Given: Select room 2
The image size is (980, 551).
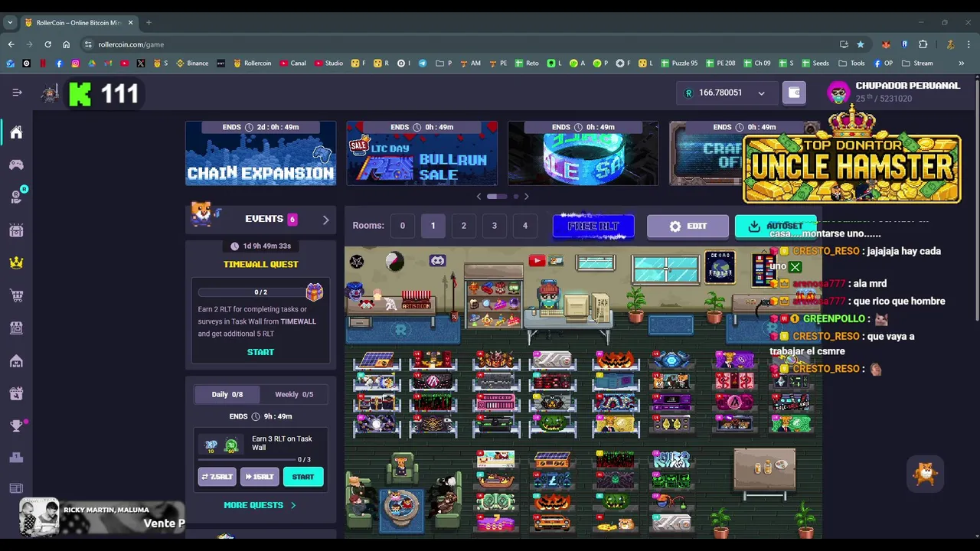Looking at the screenshot, I should pos(463,226).
